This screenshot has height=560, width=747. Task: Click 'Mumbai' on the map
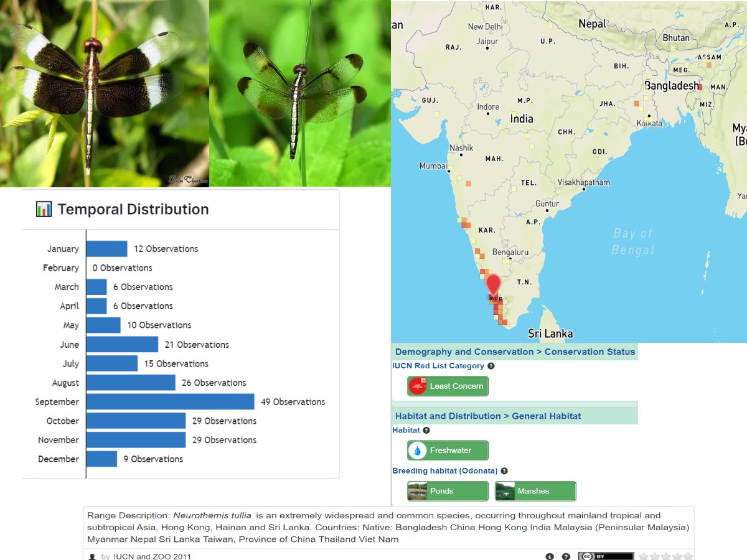pos(433,166)
